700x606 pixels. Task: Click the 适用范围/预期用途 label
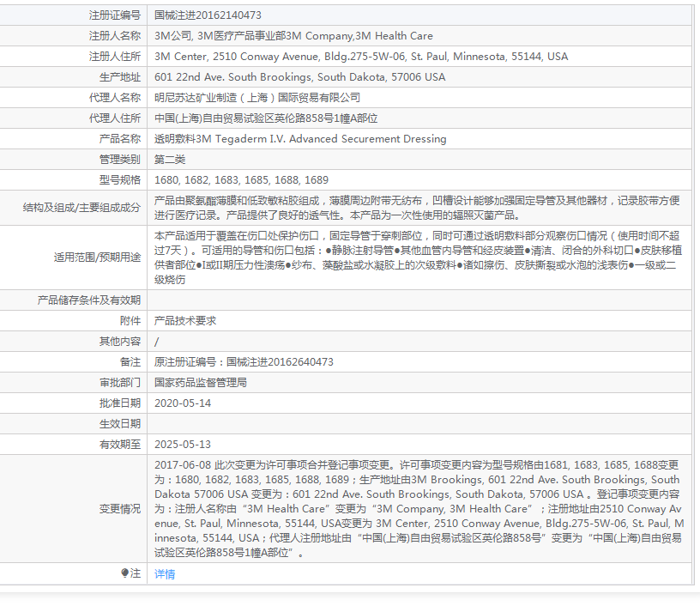coord(97,258)
